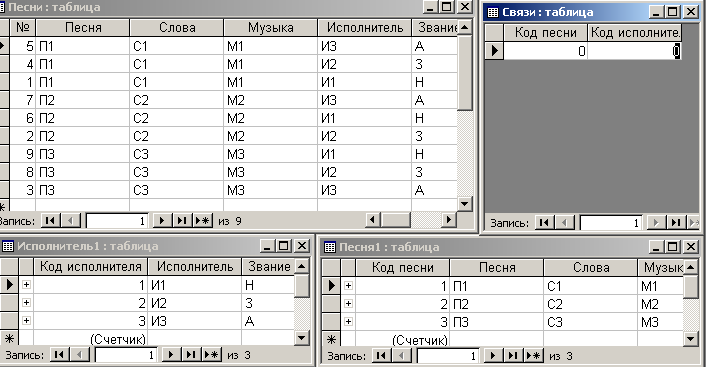Jump to last record in Песни table
Viewport: 706px width, 367px height.
coord(182,221)
